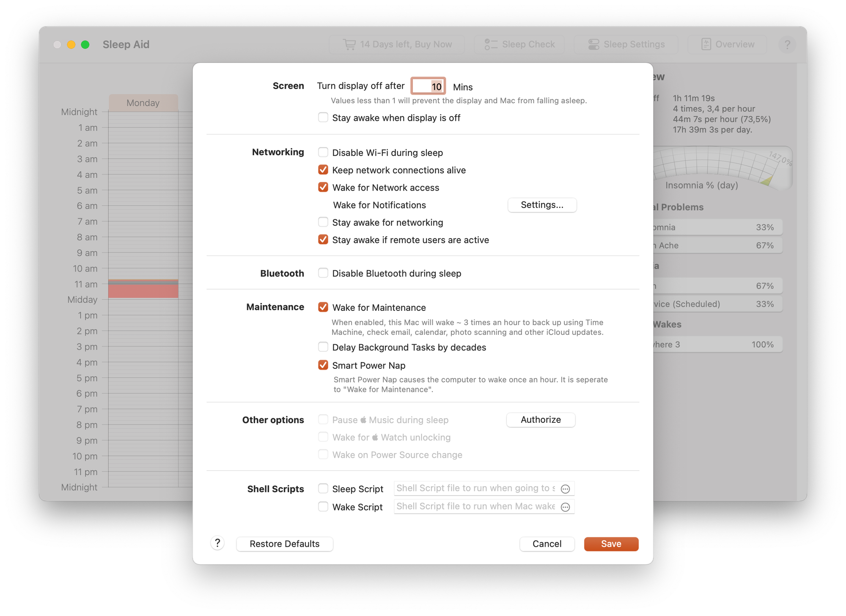Click Restore Defaults button
846x616 pixels.
click(x=284, y=544)
